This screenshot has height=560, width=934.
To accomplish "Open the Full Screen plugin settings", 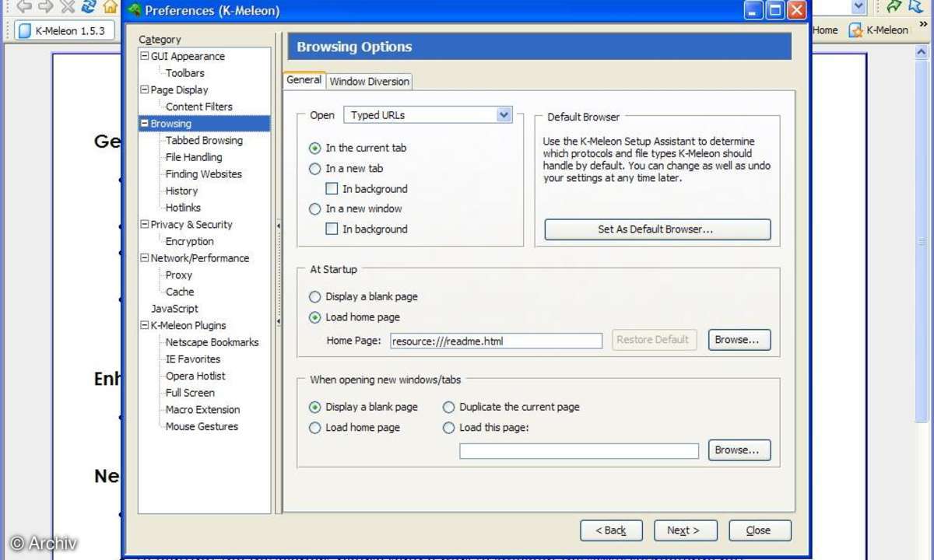I will coord(190,393).
